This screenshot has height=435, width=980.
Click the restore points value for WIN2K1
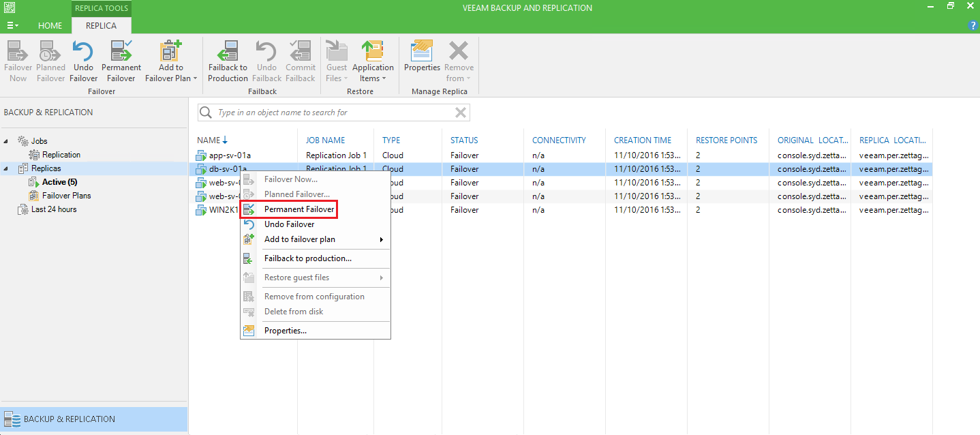click(698, 210)
